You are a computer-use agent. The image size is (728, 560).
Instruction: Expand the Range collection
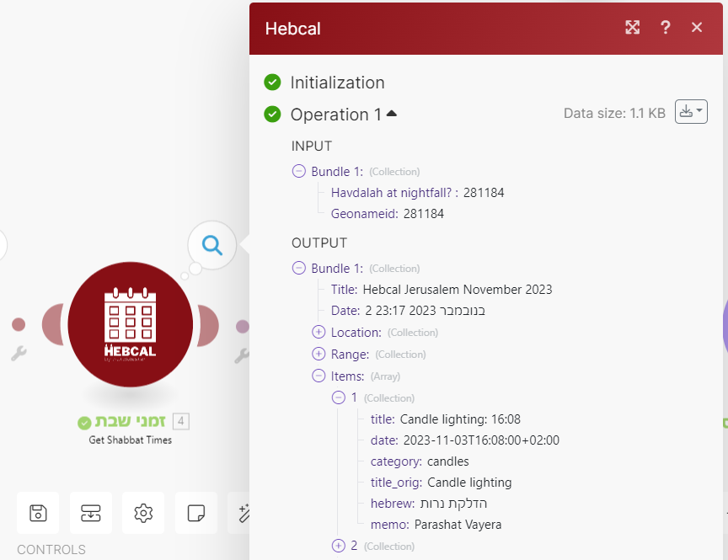point(318,354)
